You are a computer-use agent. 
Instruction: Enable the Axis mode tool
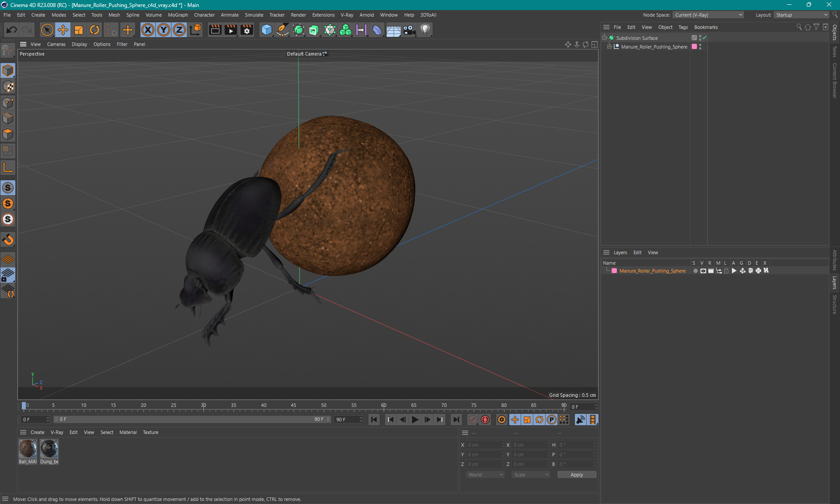tap(8, 168)
